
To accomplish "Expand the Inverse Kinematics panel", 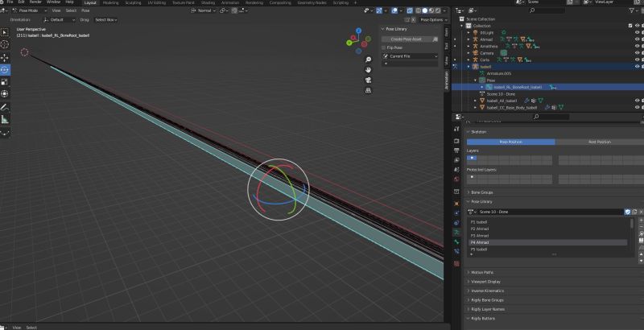I will click(488, 291).
